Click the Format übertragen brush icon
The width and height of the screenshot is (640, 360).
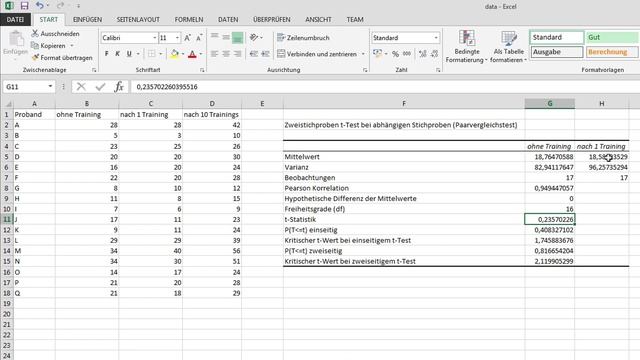point(35,58)
